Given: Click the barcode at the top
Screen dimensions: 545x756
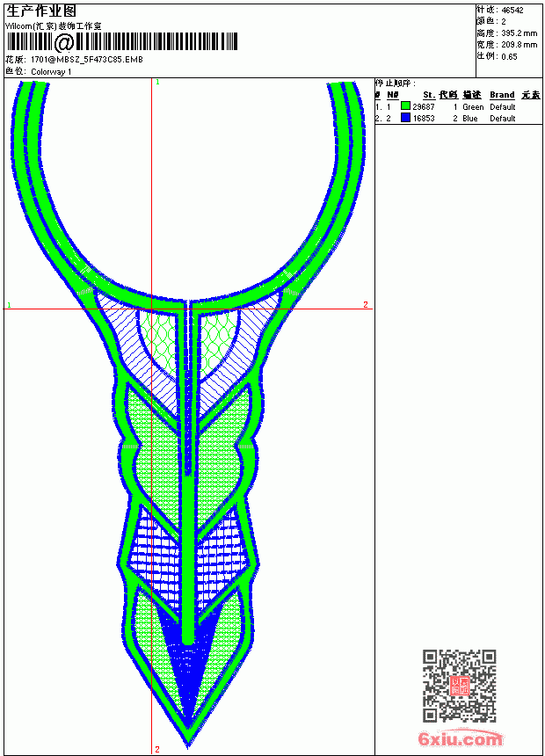Looking at the screenshot, I should [x=122, y=42].
